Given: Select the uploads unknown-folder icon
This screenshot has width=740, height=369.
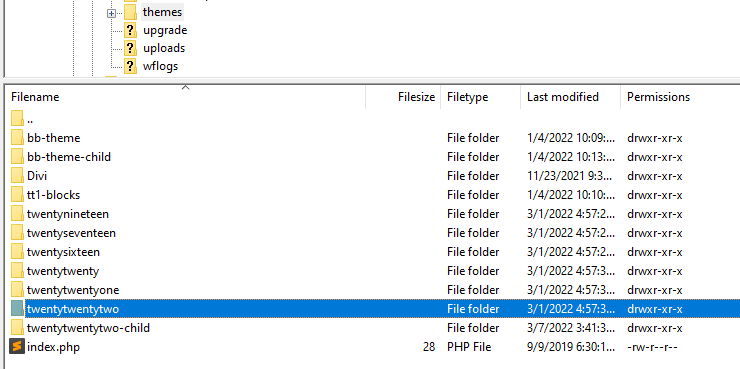Looking at the screenshot, I should point(131,48).
